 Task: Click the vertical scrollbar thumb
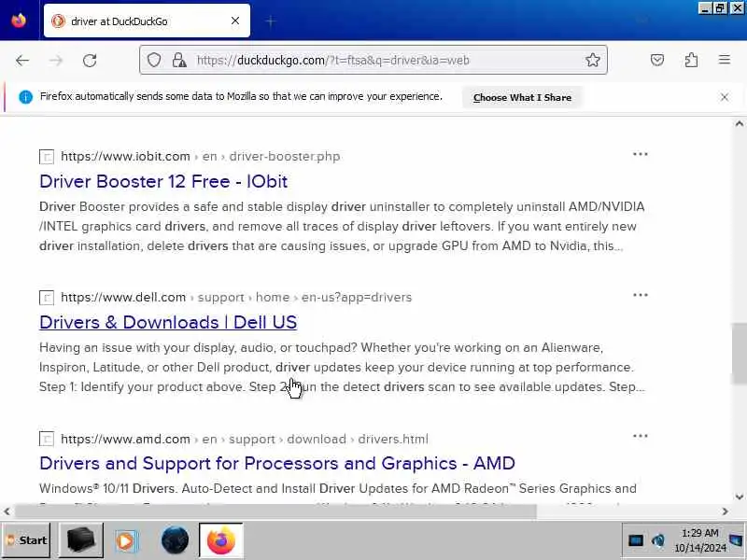pyautogui.click(x=739, y=353)
